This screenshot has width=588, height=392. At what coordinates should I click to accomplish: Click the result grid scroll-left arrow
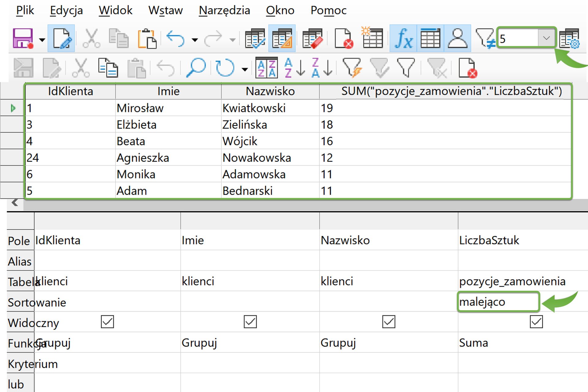(x=15, y=203)
